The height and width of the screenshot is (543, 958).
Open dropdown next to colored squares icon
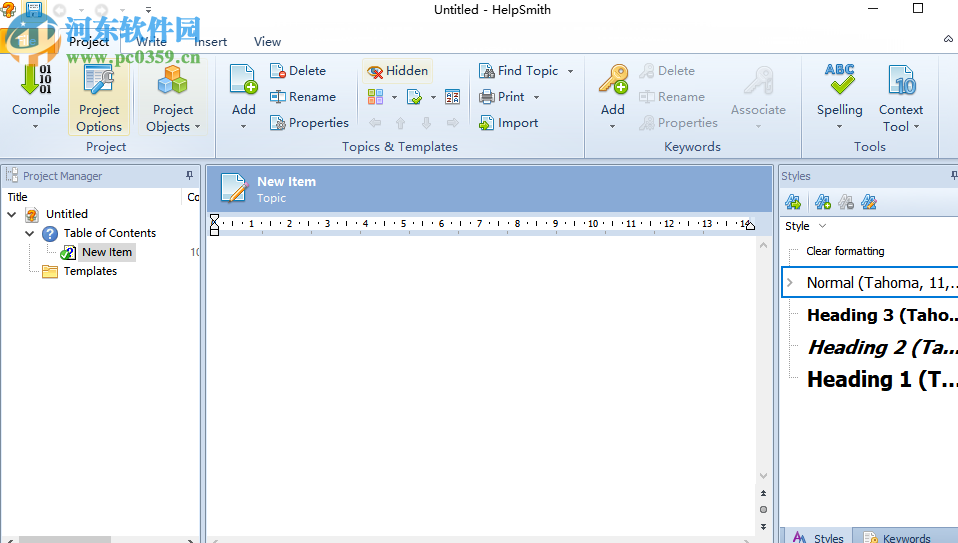[x=394, y=97]
